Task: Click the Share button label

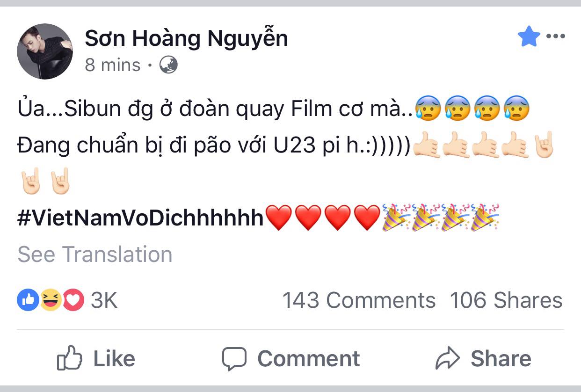Action: point(501,359)
